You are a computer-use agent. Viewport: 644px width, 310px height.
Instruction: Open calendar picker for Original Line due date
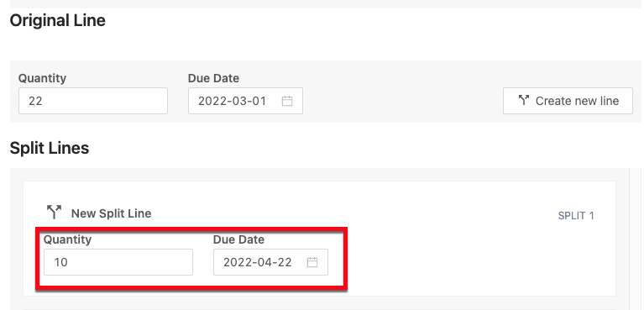tap(287, 101)
